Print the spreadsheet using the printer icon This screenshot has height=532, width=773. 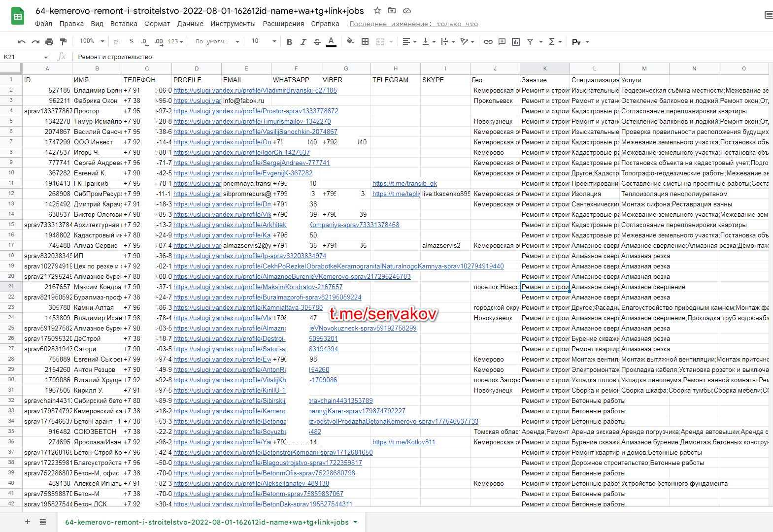tap(49, 42)
